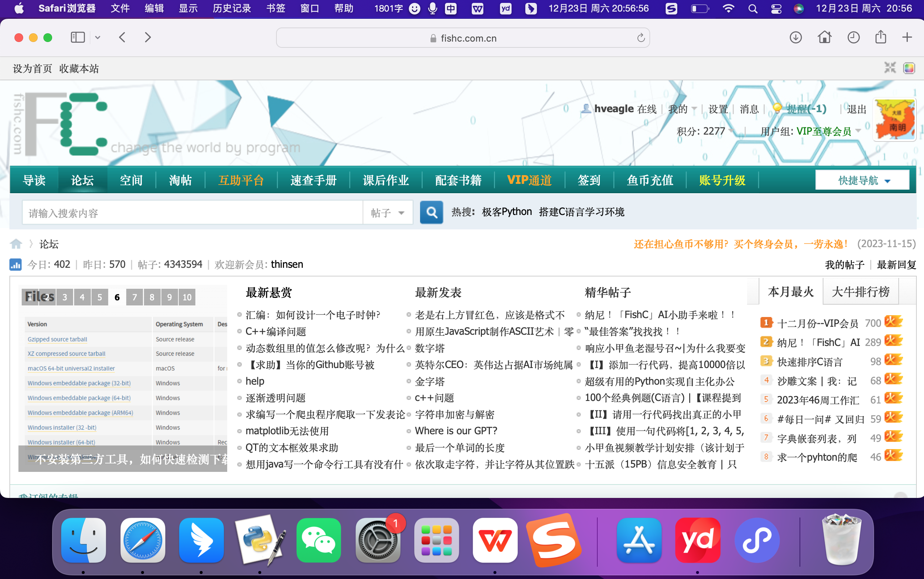Go back to previous page
The image size is (924, 579).
pos(123,38)
